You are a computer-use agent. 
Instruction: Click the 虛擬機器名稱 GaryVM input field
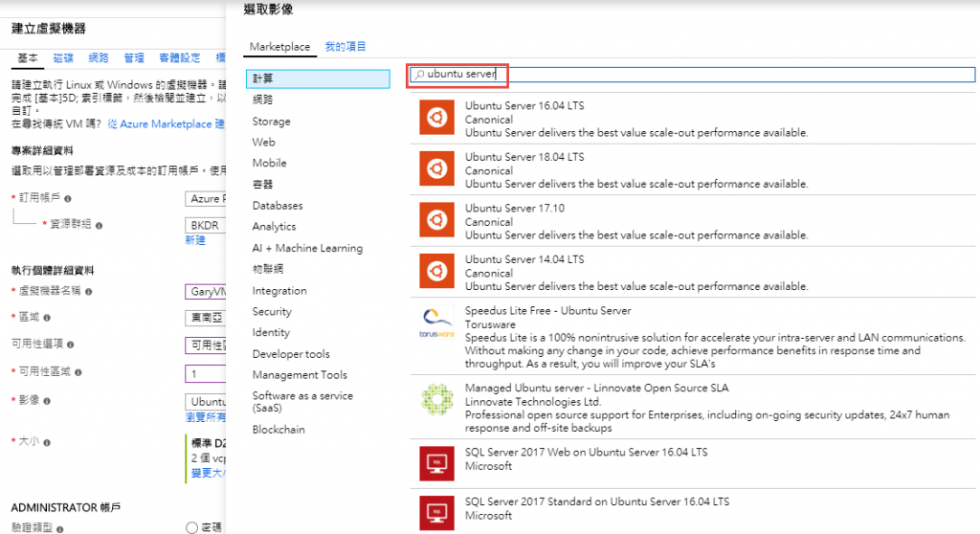click(x=206, y=291)
